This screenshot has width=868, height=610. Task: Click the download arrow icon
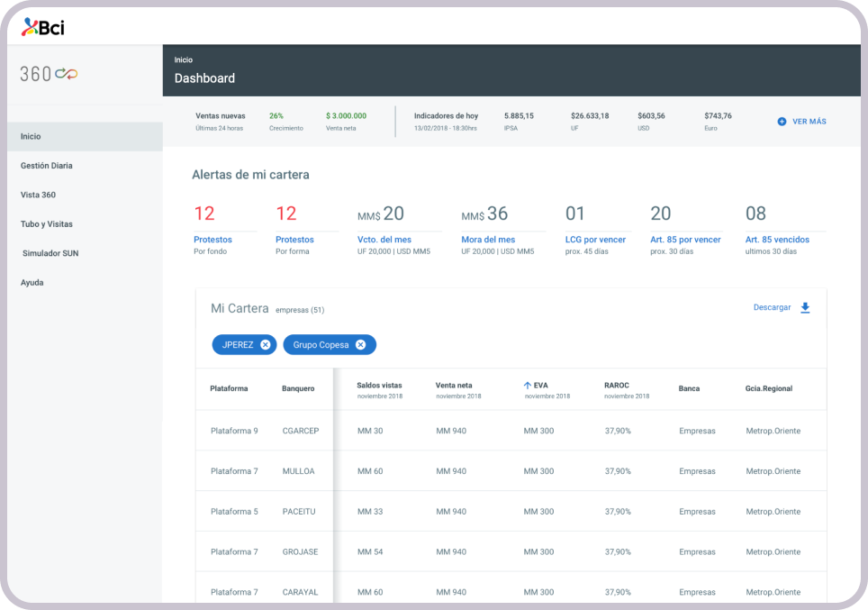pyautogui.click(x=805, y=308)
